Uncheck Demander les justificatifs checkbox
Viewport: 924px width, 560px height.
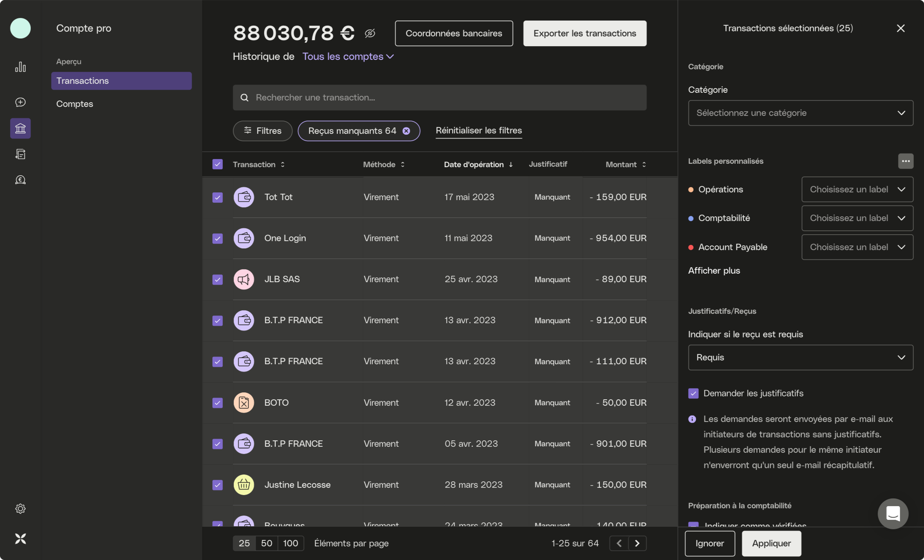(x=693, y=393)
